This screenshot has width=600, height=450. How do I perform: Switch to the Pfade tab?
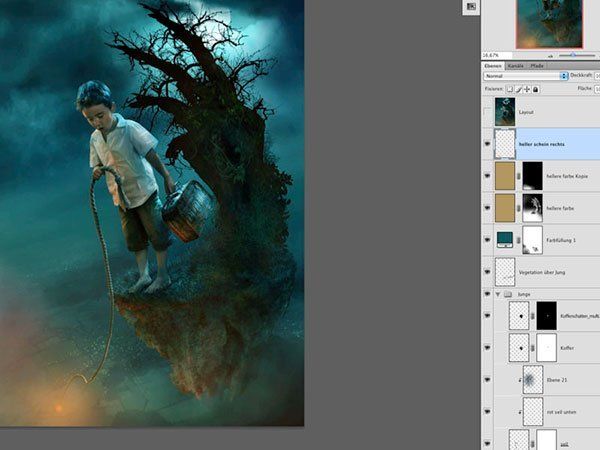(x=537, y=66)
